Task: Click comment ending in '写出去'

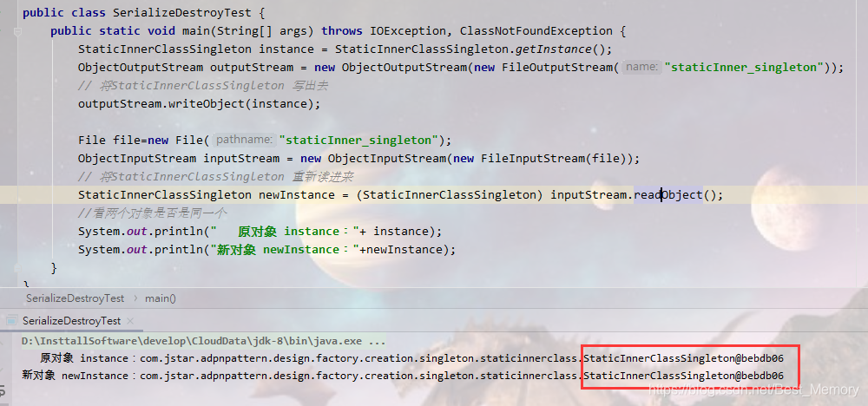Action: click(204, 86)
